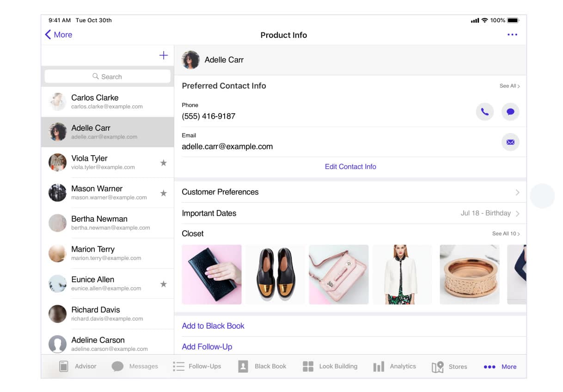Open the Stores tab
Image resolution: width=563 pixels, height=392 pixels.
pyautogui.click(x=449, y=367)
